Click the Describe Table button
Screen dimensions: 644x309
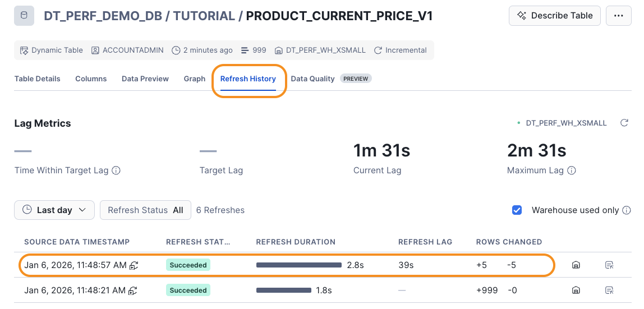tap(554, 16)
